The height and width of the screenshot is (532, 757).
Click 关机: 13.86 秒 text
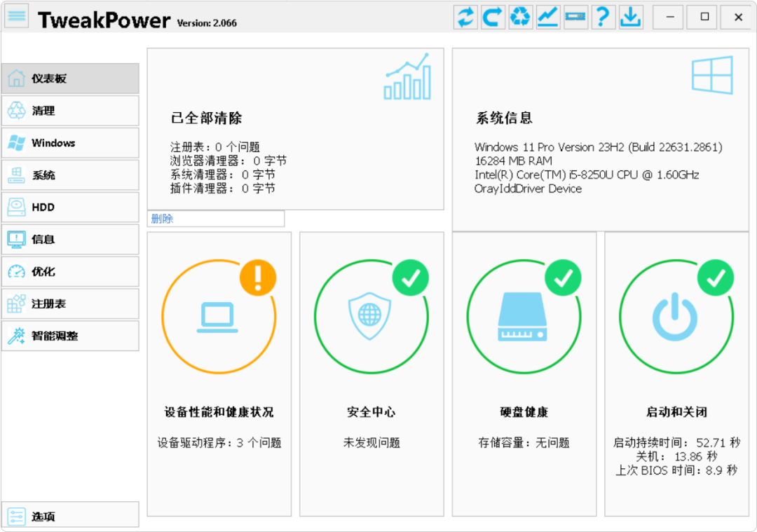[x=676, y=456]
